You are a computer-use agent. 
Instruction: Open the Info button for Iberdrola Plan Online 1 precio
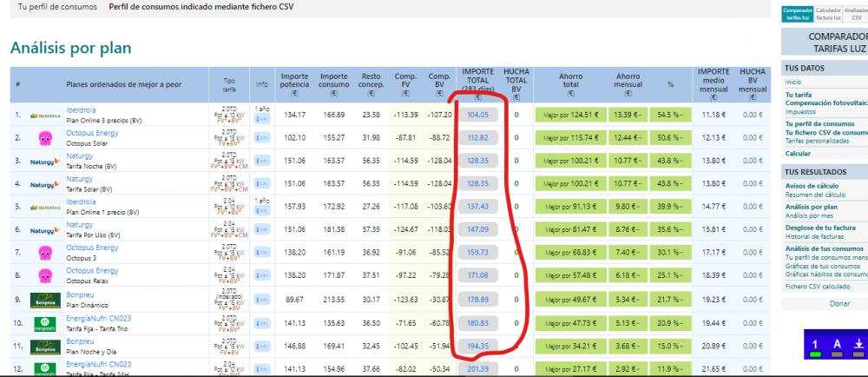click(262, 210)
